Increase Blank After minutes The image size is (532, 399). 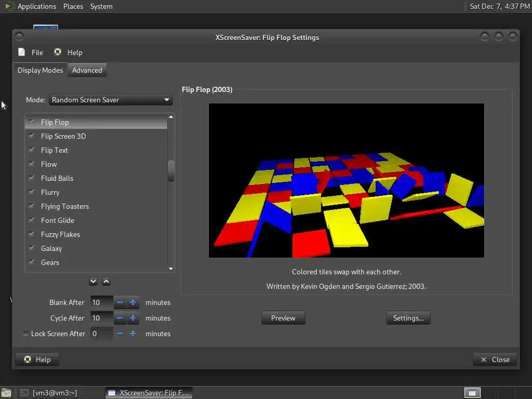[x=133, y=302]
